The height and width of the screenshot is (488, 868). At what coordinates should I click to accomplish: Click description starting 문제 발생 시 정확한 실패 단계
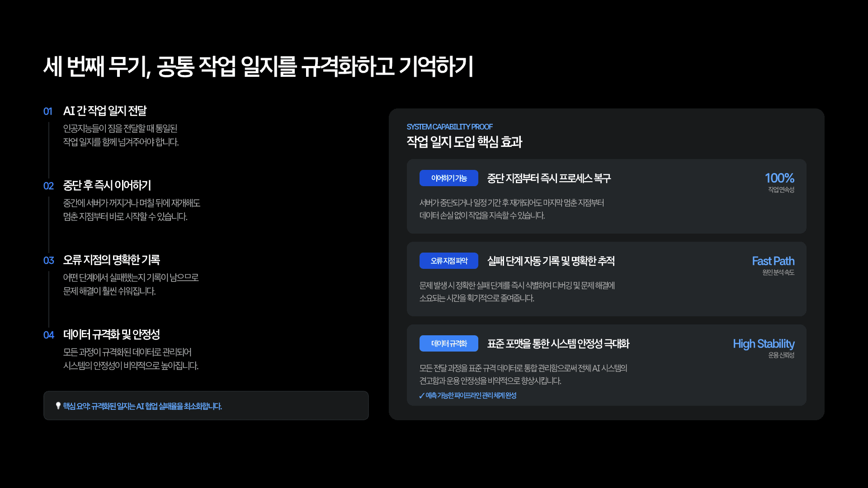point(517,292)
